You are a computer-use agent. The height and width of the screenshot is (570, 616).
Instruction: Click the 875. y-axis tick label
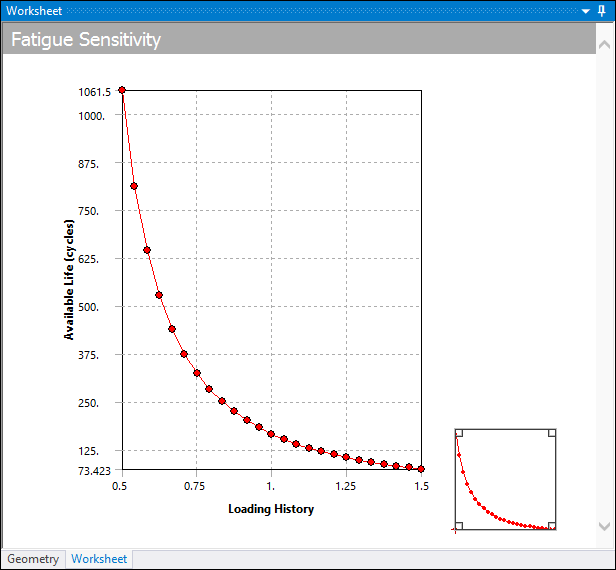pyautogui.click(x=88, y=164)
